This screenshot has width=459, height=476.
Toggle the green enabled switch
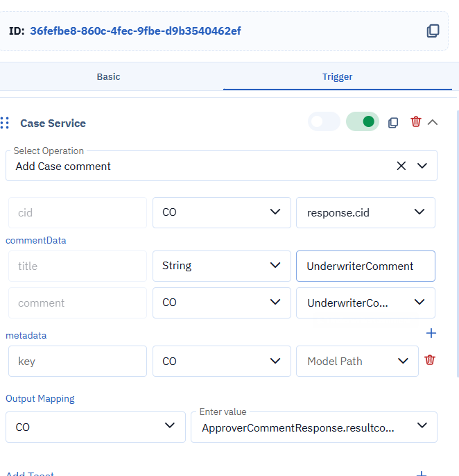click(363, 121)
